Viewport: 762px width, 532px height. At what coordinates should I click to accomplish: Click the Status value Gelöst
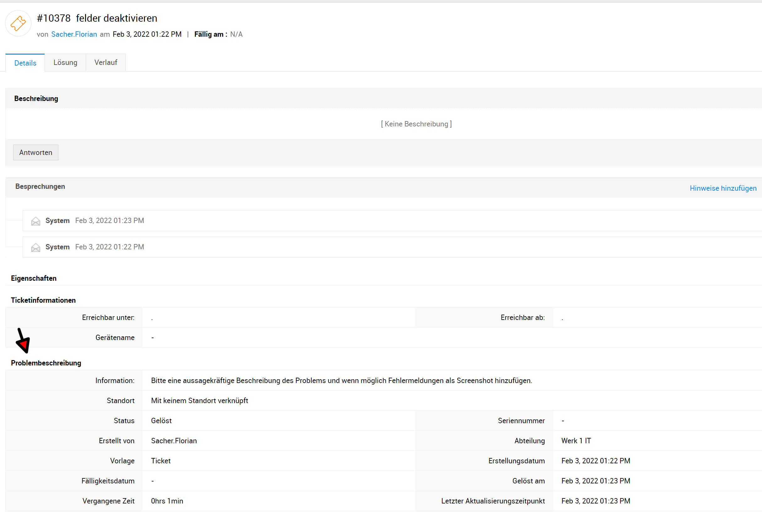[x=161, y=421]
